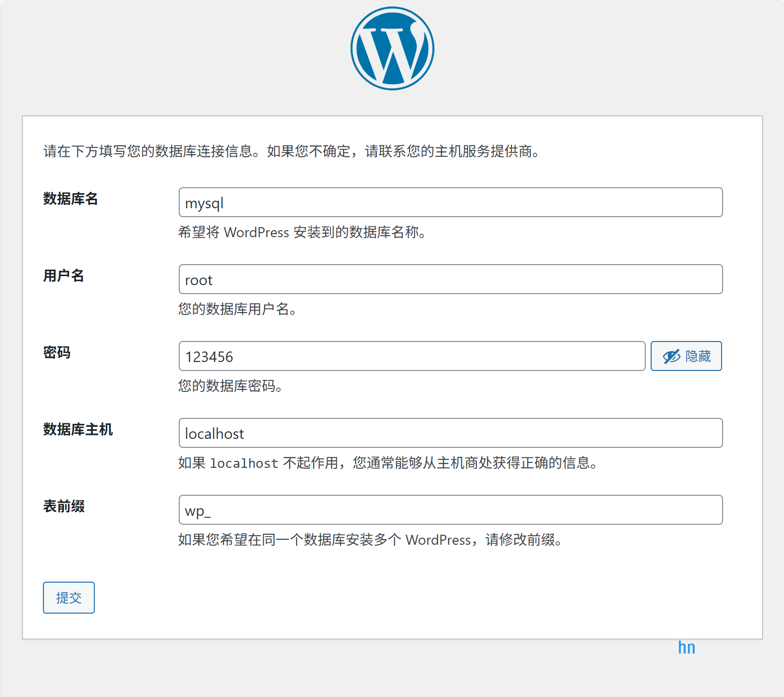The height and width of the screenshot is (697, 784).
Task: Click the 数据库名 input field containing mysql
Action: 450,202
